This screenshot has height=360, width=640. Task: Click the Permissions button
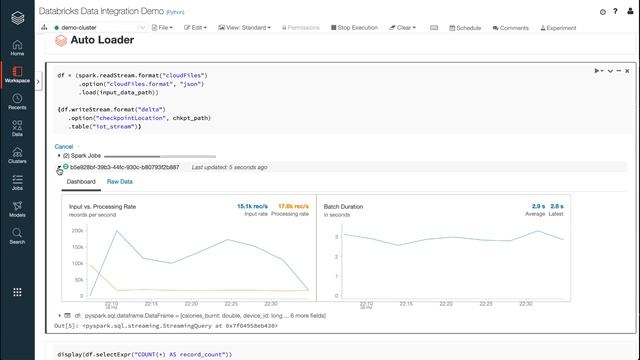click(301, 28)
